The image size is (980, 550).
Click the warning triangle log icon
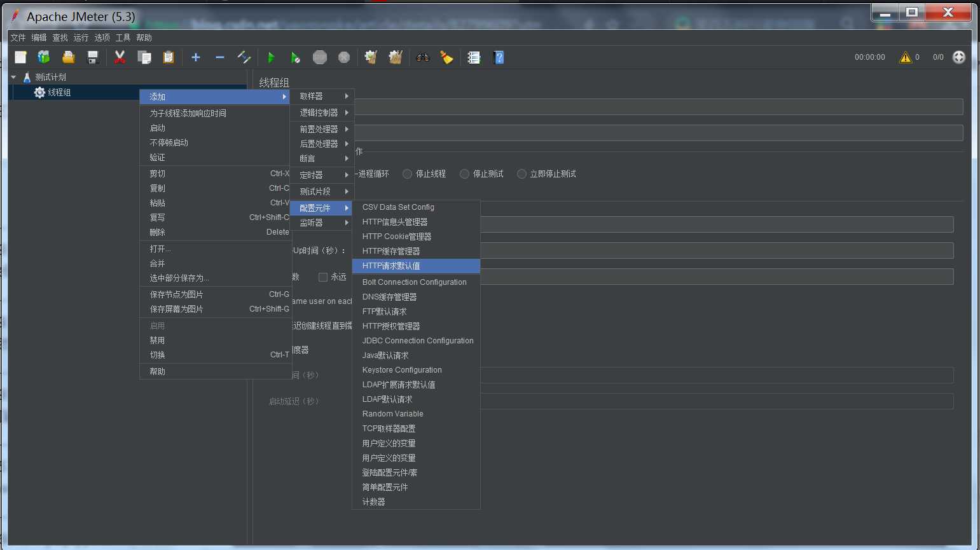pyautogui.click(x=905, y=57)
